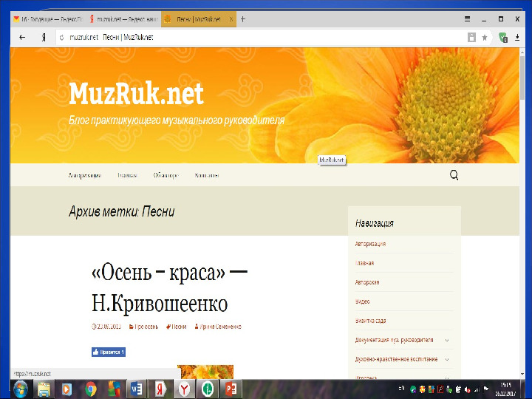532x399 pixels.
Task: Click the post date 23.09.2013
Action: [x=106, y=327]
